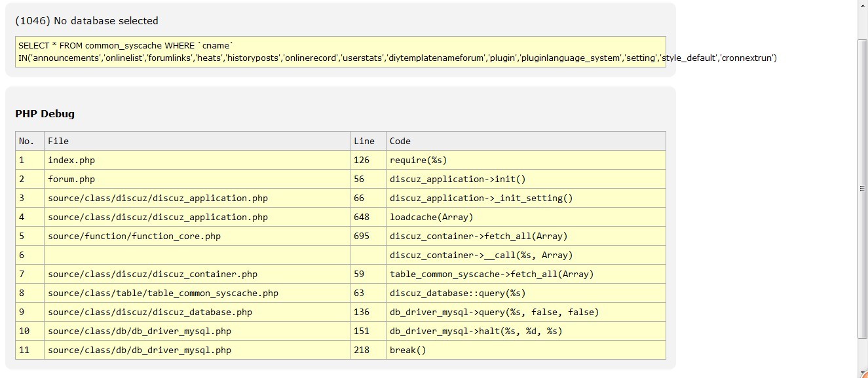Click db_driver_mysql.php file cell in row 10
Viewport: 868px width, 378px height.
197,331
